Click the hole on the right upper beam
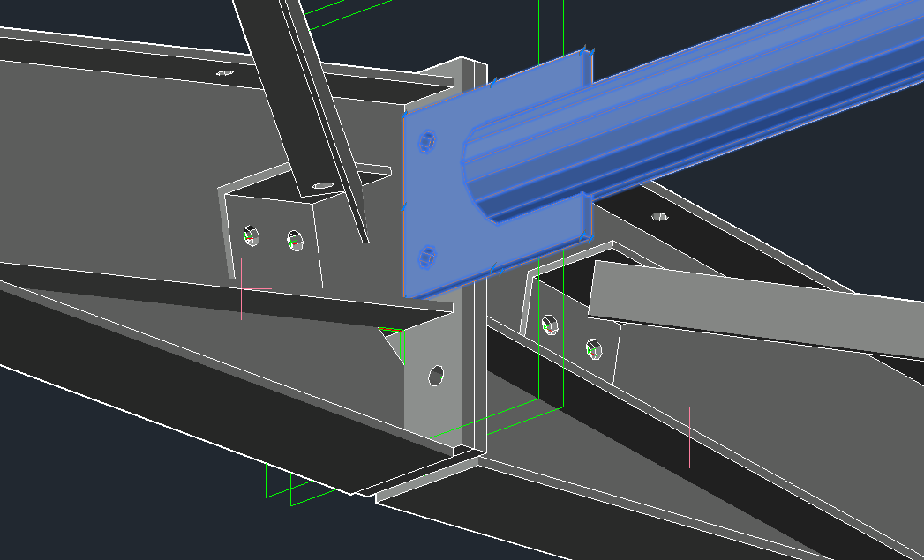The image size is (924, 560). [658, 214]
